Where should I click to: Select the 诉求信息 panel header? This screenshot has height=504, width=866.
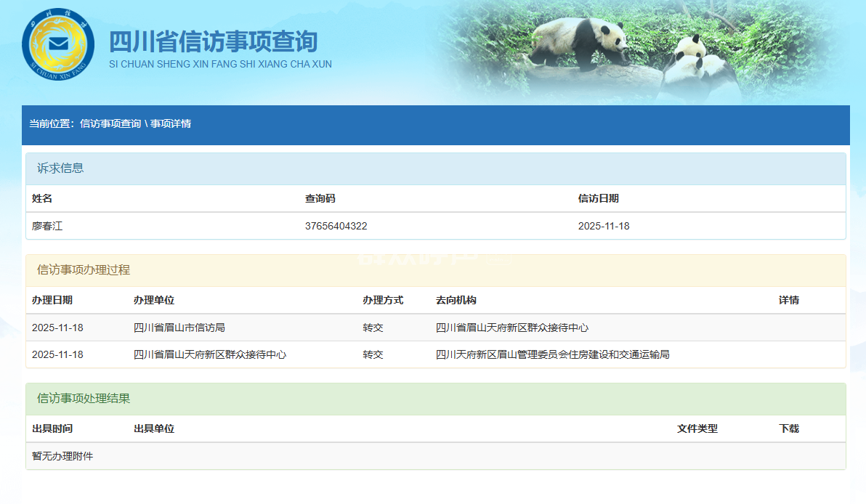point(60,168)
